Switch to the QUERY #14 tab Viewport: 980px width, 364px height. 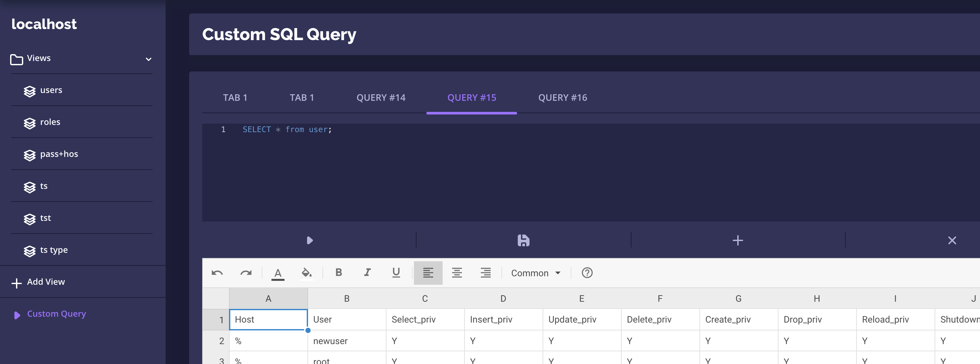381,98
